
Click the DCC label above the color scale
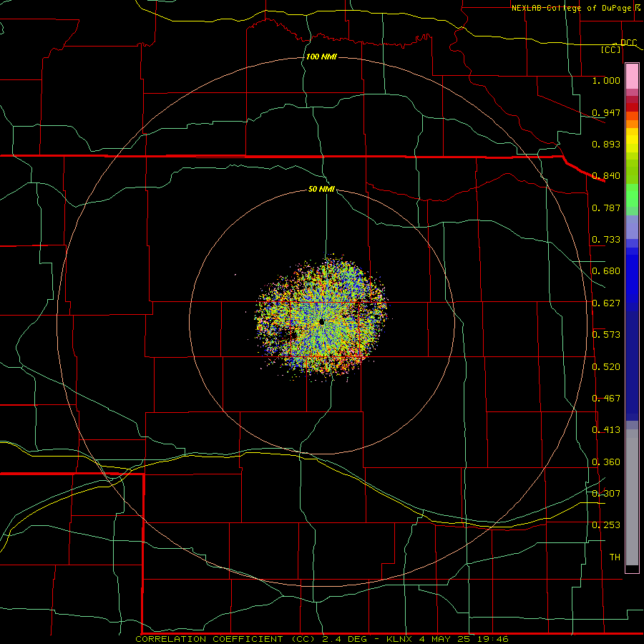[x=628, y=43]
